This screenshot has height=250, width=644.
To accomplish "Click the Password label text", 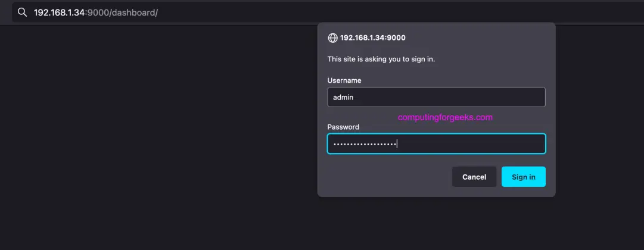I will pos(343,127).
